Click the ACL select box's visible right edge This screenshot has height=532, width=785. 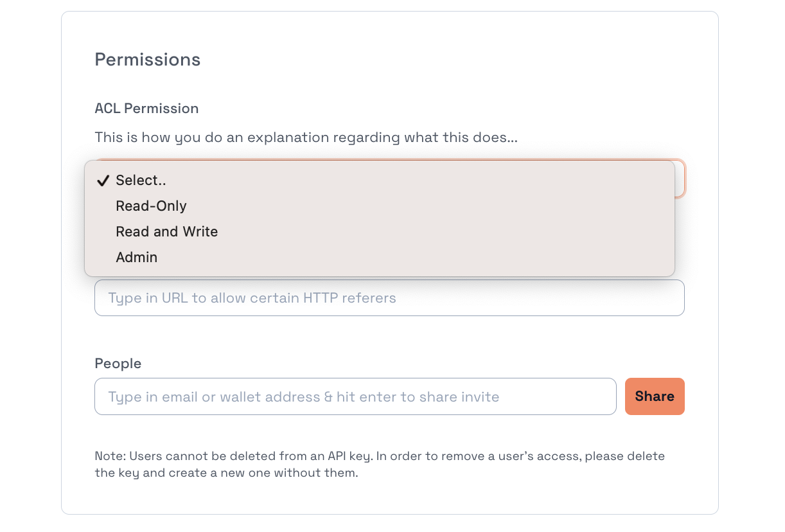(680, 178)
